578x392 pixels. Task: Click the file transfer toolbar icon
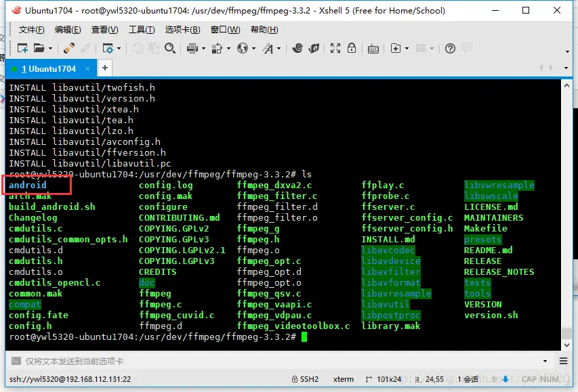(x=217, y=48)
